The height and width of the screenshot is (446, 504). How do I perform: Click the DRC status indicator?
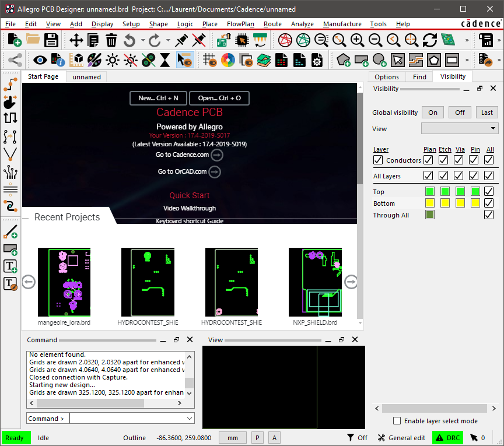pos(448,438)
